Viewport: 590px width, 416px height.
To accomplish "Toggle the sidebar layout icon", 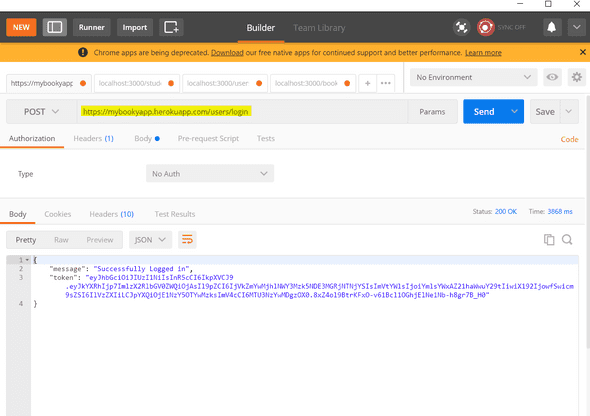I will click(x=55, y=27).
